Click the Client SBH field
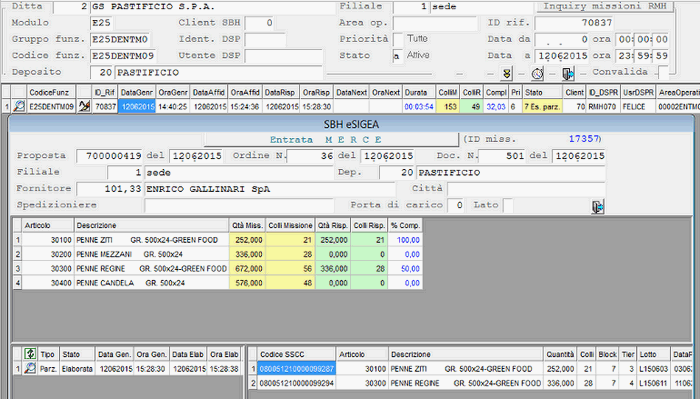This screenshot has height=399, width=700. [x=259, y=23]
